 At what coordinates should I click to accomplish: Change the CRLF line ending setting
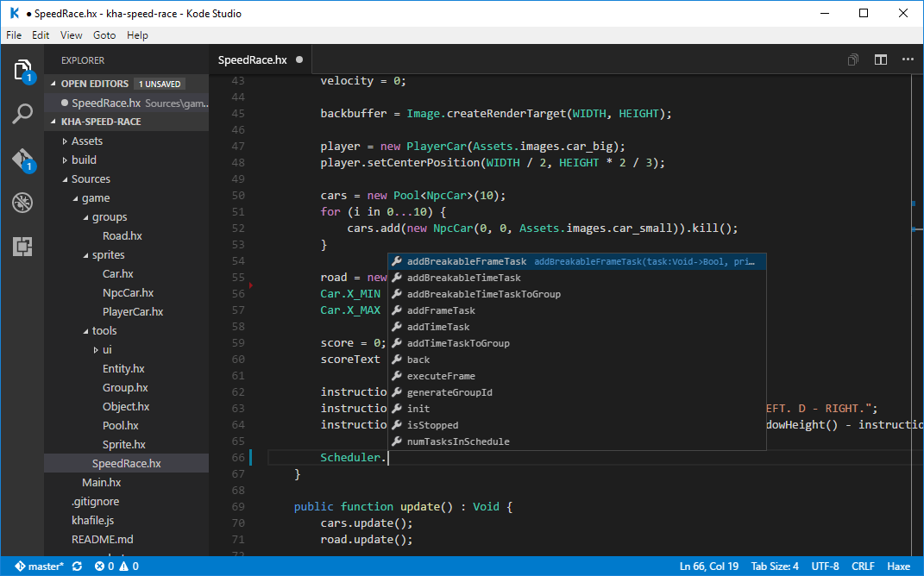[x=862, y=567]
